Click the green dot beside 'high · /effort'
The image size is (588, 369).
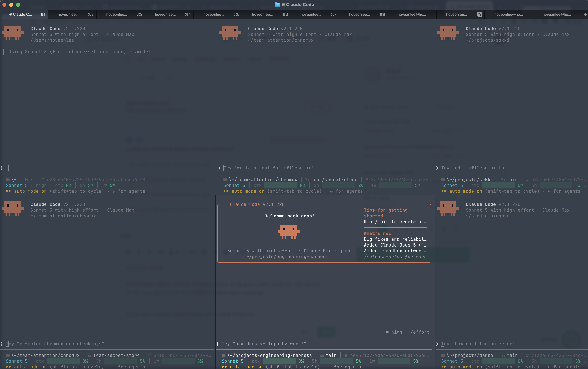(x=387, y=332)
